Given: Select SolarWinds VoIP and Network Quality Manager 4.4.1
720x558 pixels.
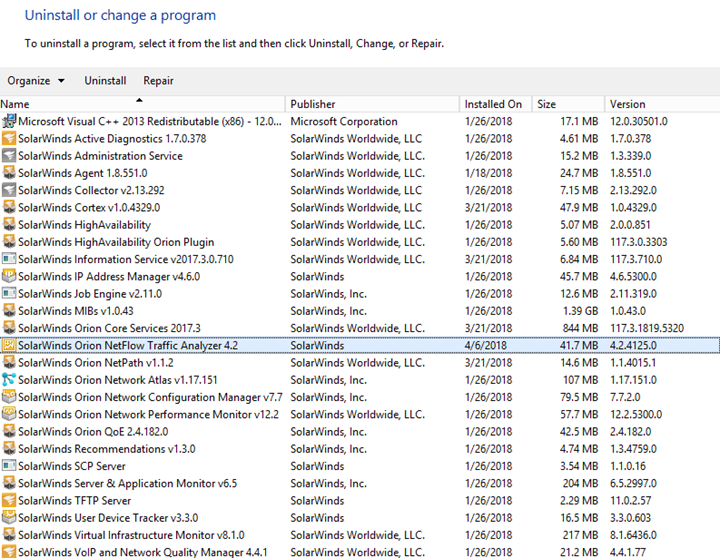Looking at the screenshot, I should click(142, 552).
